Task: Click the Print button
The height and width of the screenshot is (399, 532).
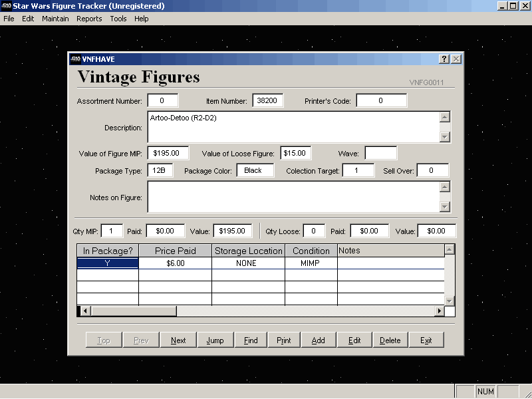Action: [284, 340]
